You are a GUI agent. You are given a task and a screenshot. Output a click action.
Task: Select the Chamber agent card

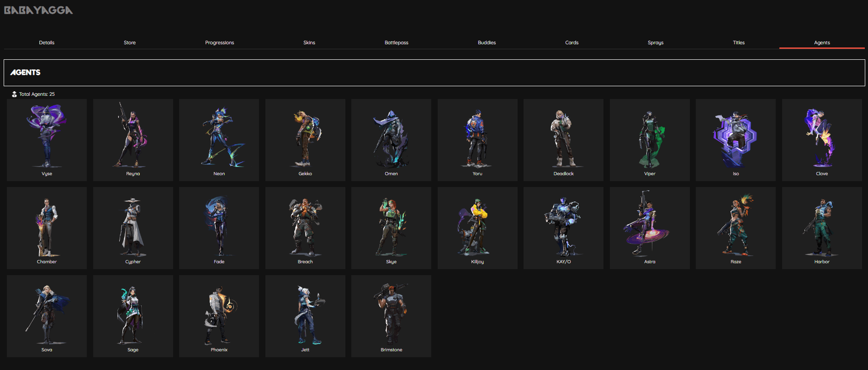pos(47,228)
